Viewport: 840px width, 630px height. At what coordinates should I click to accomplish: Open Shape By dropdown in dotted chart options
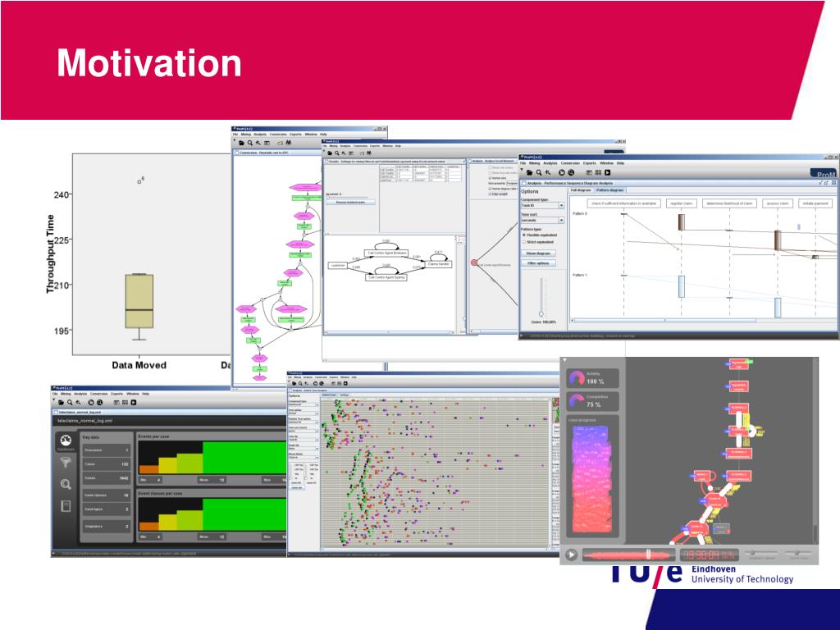pos(304,449)
